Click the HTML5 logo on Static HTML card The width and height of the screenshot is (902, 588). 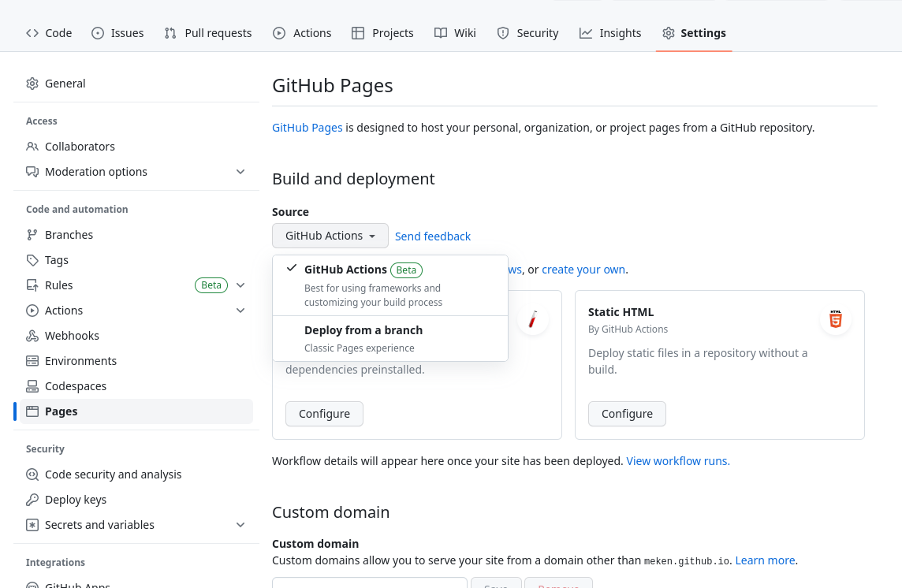[x=835, y=319]
